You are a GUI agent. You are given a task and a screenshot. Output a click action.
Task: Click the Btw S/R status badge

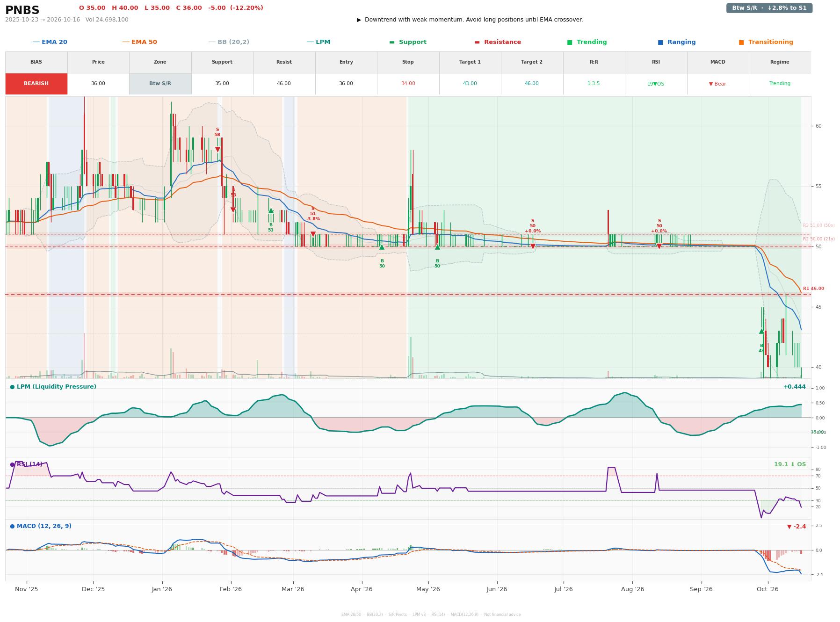click(769, 8)
